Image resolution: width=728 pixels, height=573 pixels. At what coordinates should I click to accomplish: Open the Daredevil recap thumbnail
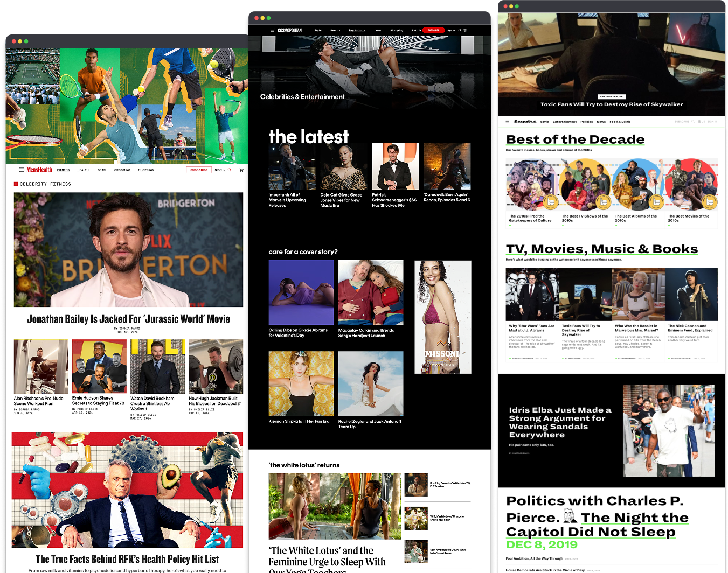click(x=447, y=166)
